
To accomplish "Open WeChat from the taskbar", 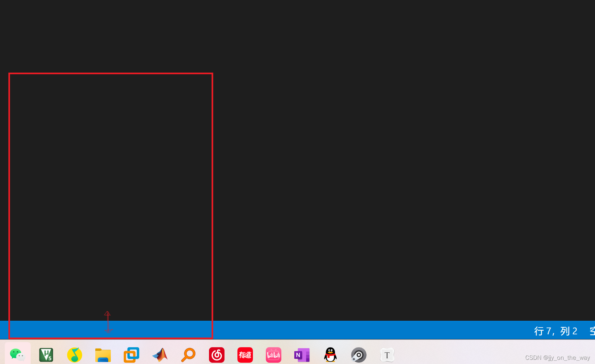I will [x=17, y=355].
